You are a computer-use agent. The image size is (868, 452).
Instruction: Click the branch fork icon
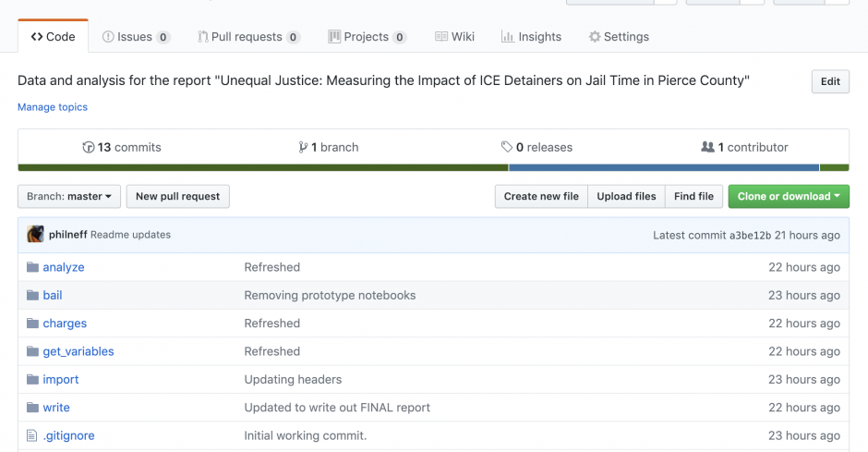point(303,147)
